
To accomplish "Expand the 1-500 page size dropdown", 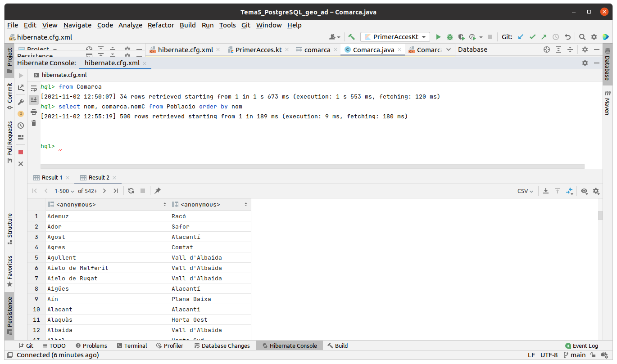I will click(x=64, y=191).
